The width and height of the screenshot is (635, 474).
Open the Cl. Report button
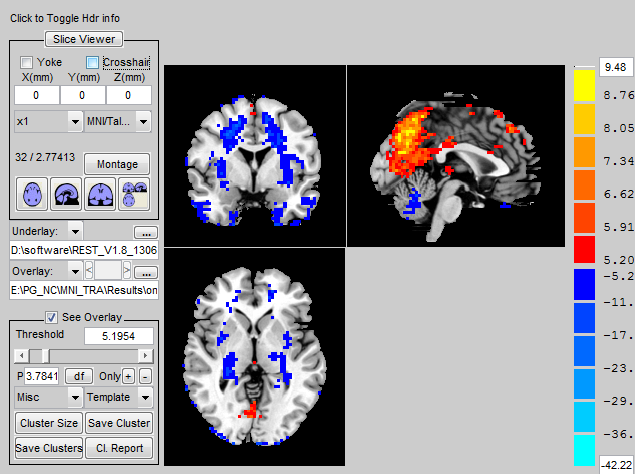(x=119, y=448)
